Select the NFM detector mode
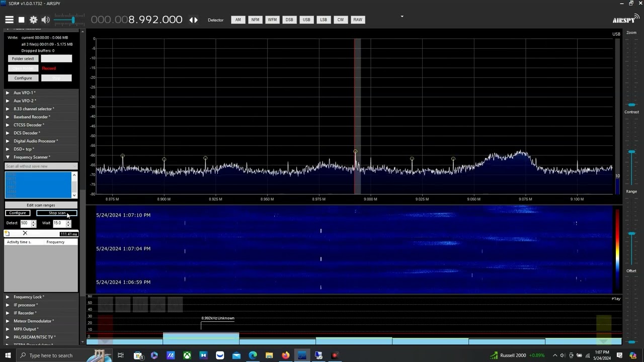This screenshot has height=362, width=644. tap(255, 20)
